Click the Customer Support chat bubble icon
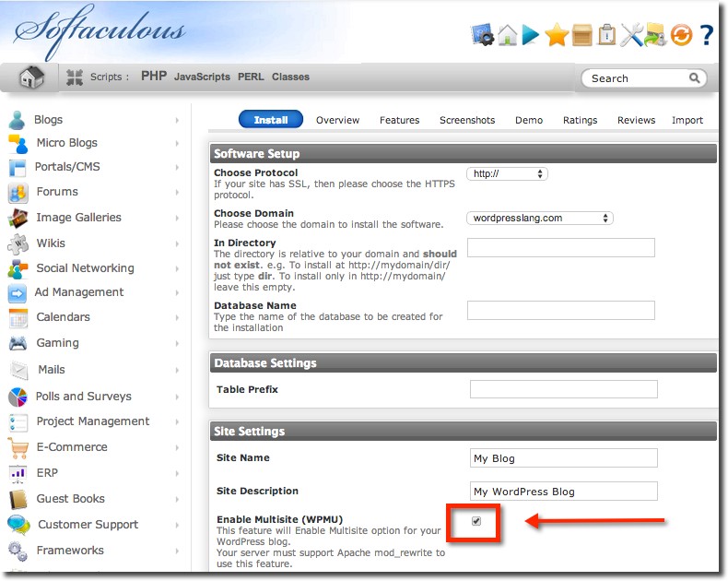The image size is (728, 581). [18, 526]
